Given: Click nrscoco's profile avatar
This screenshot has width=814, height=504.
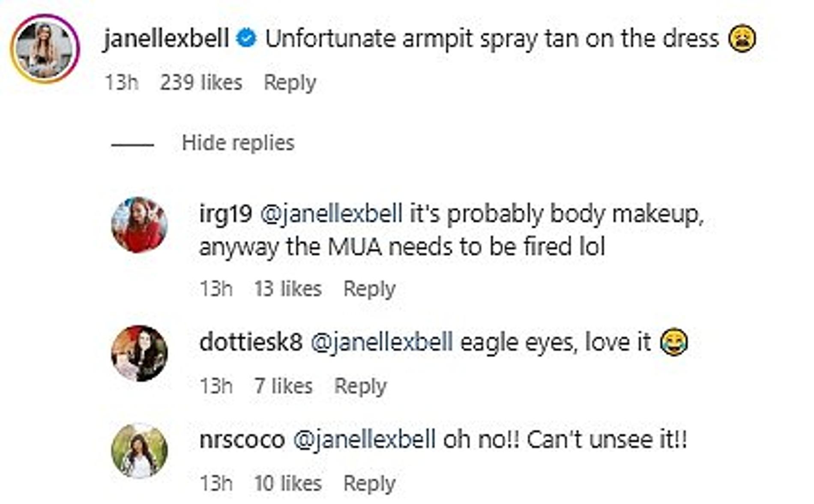Looking at the screenshot, I should [139, 450].
